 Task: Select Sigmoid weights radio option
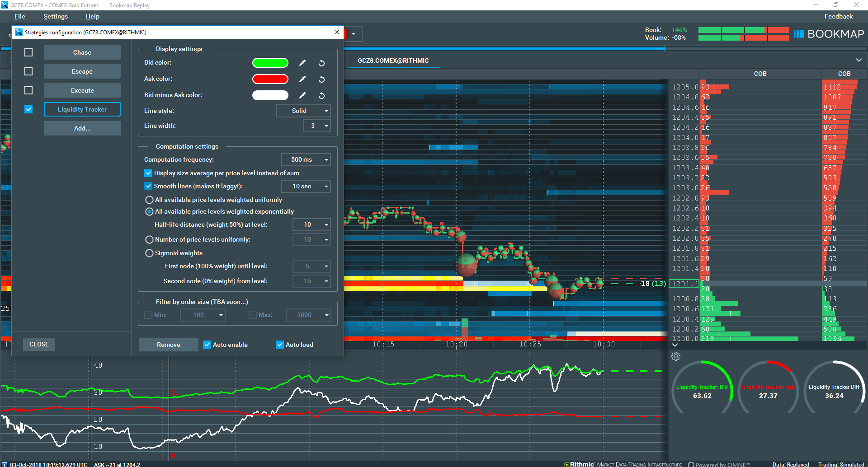tap(149, 253)
